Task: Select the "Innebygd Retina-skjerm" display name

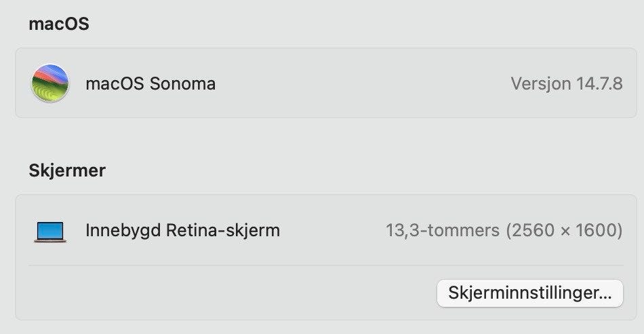Action: [182, 231]
